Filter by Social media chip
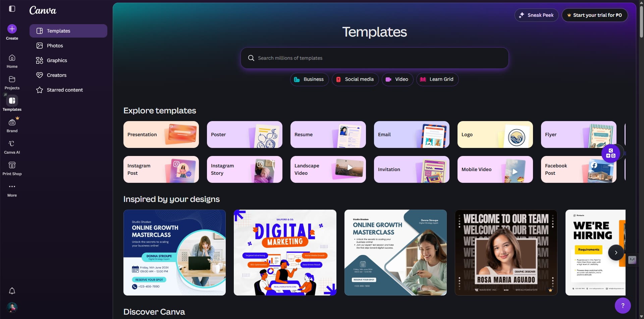The image size is (644, 319). pyautogui.click(x=355, y=79)
